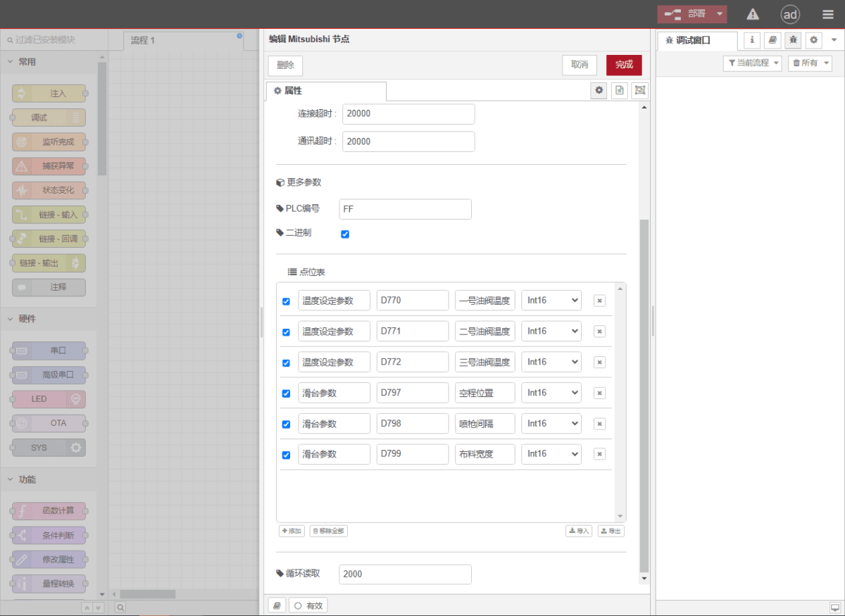This screenshot has height=616, width=845.
Task: Click the 有效 enabled toggle at bottom
Action: click(x=308, y=605)
